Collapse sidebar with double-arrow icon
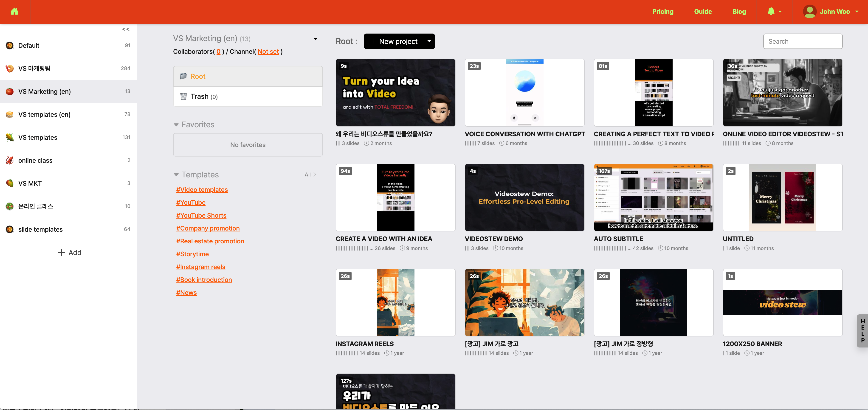 [126, 29]
